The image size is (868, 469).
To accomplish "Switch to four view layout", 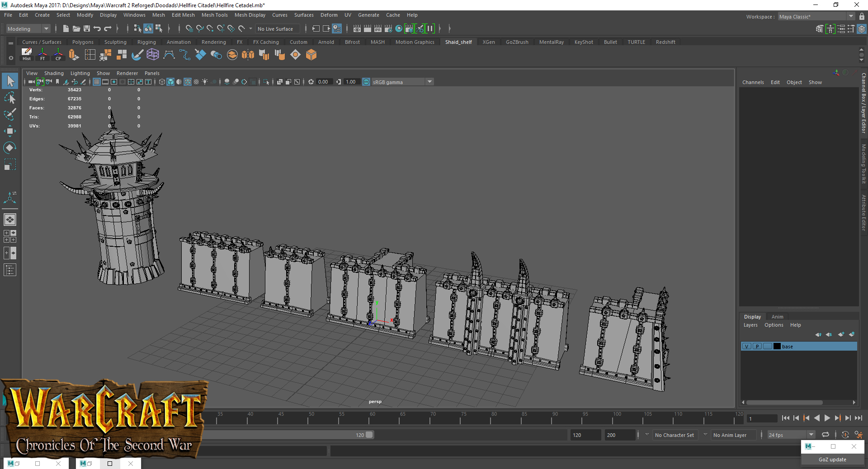I will [10, 236].
